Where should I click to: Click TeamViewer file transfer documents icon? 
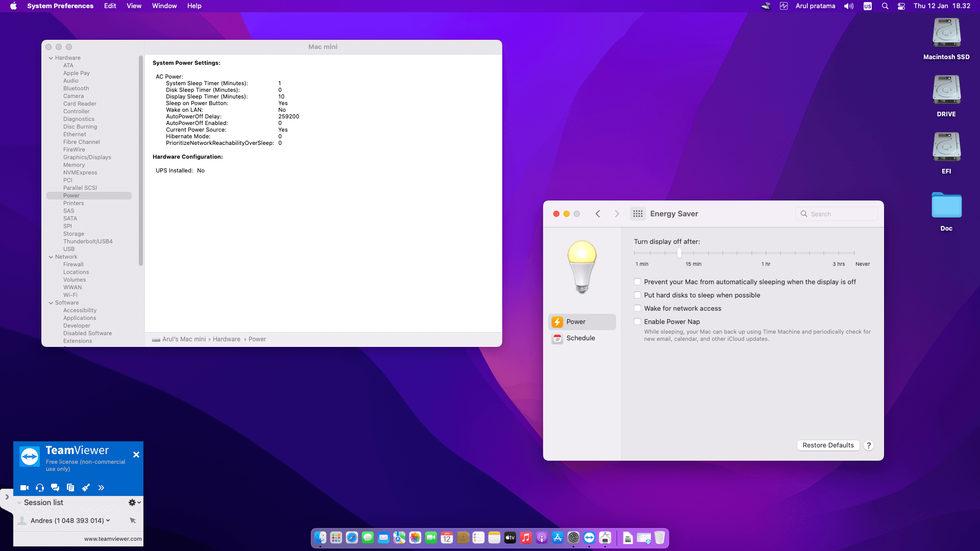click(x=70, y=488)
